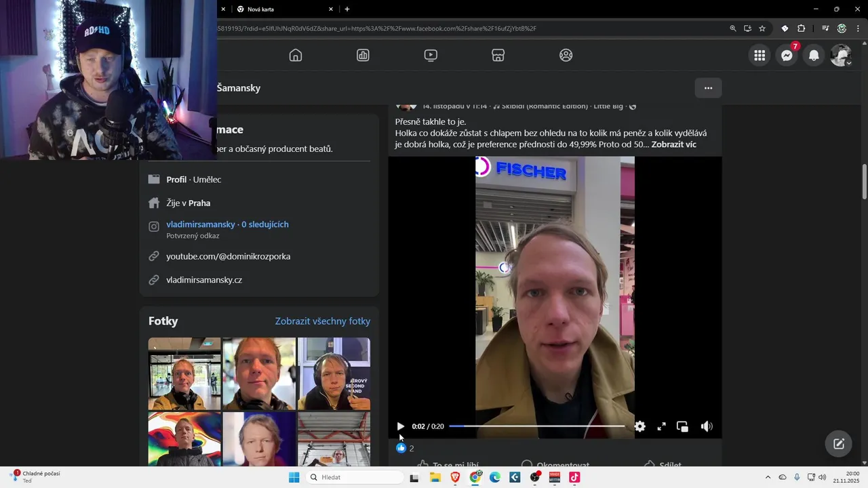This screenshot has height=488, width=868.
Task: Open the Chrome profile avatar
Action: (x=842, y=28)
